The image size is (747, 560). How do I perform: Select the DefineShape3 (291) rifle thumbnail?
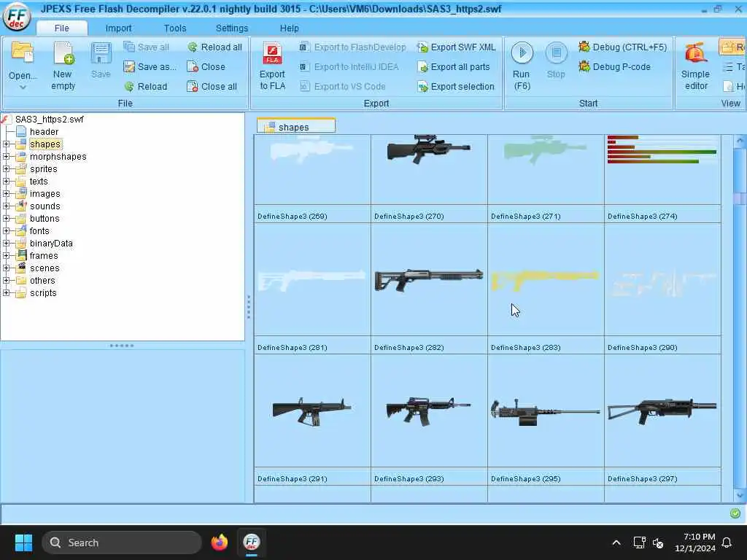[312, 411]
